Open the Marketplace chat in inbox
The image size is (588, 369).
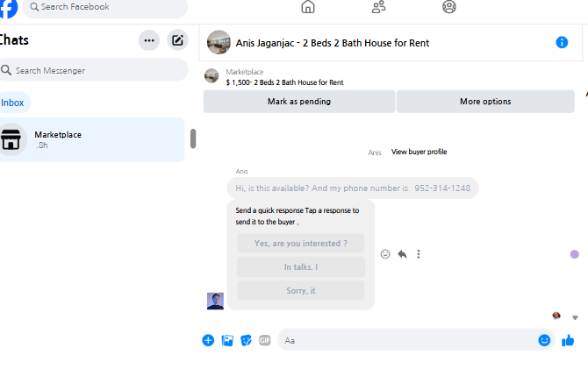click(x=92, y=139)
